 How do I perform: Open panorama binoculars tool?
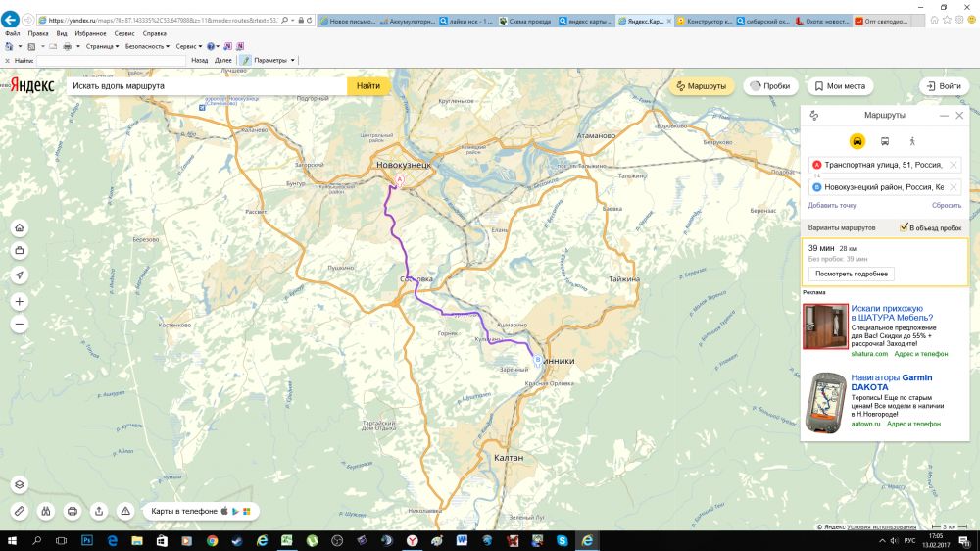(45, 511)
